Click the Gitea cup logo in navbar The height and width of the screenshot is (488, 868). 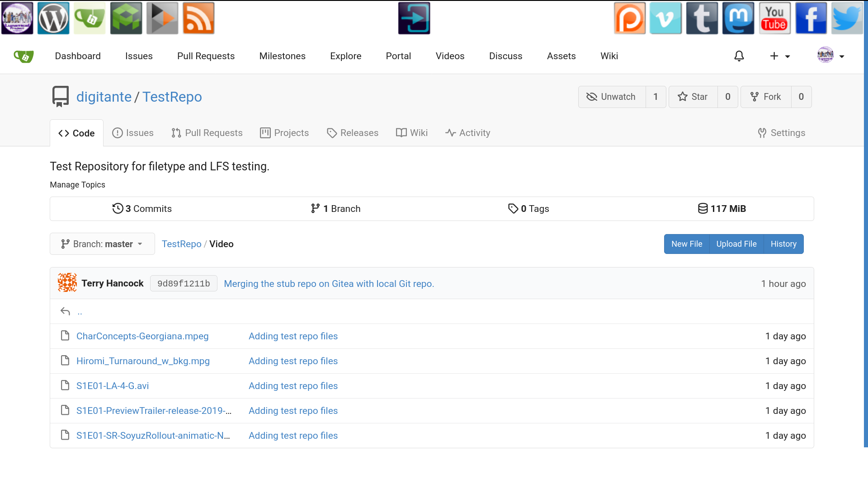tap(24, 56)
